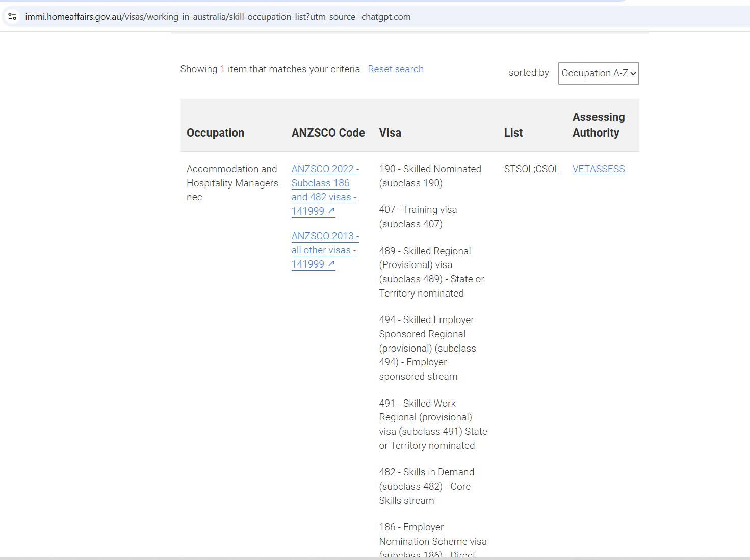Click the Occupation column header
Viewport: 750px width, 560px height.
(x=215, y=133)
